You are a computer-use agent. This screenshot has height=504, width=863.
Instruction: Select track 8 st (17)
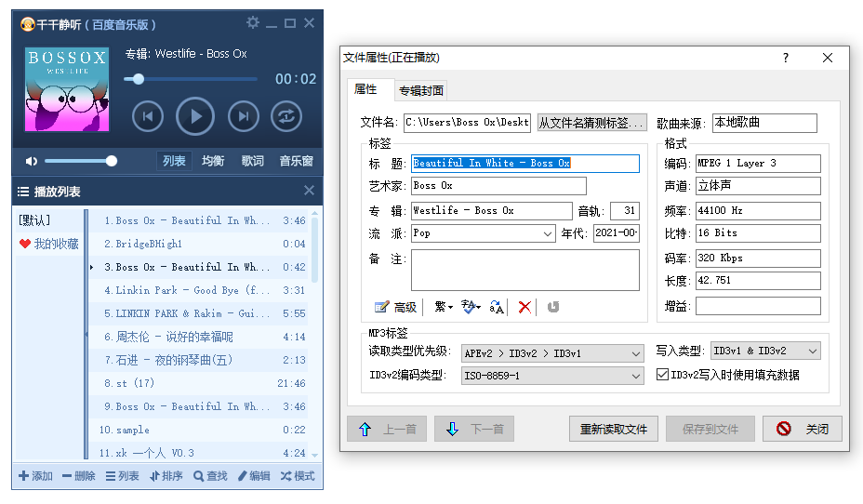[x=198, y=383]
